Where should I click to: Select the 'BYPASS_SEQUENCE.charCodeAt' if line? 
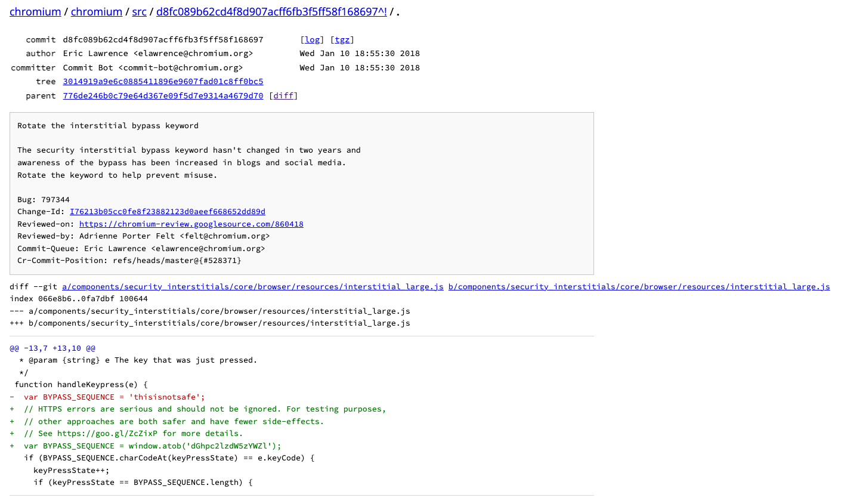tap(169, 458)
